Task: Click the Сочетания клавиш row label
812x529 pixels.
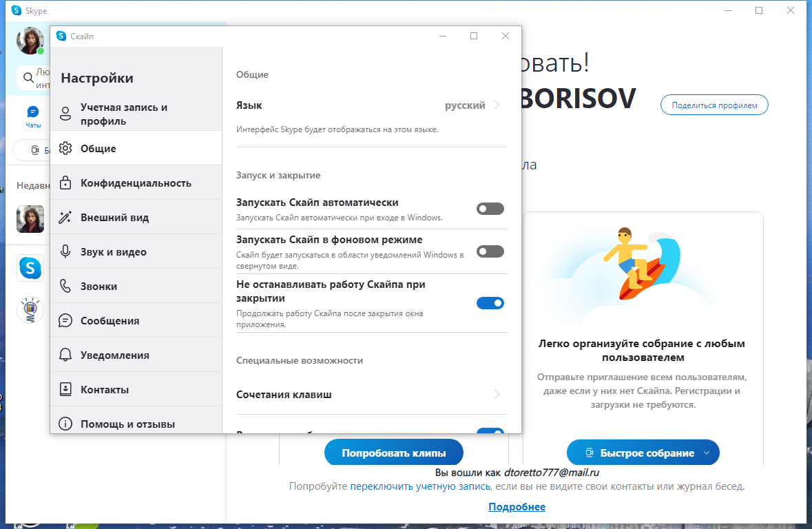Action: click(x=284, y=394)
